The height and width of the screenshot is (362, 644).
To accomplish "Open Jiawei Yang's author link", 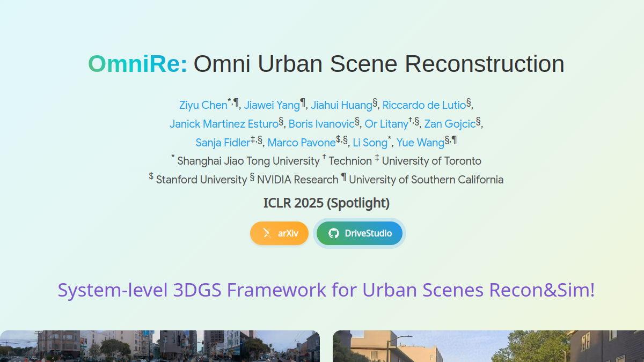I will [x=272, y=105].
